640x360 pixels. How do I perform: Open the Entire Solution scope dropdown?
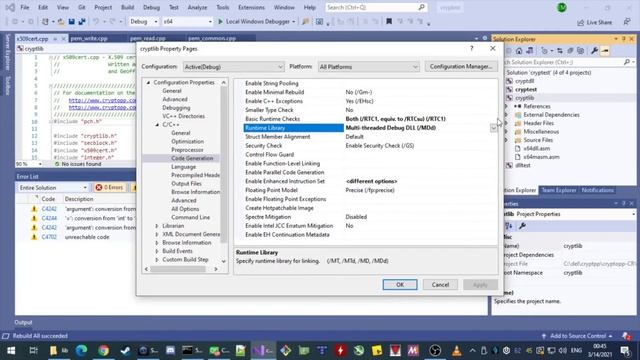53,187
